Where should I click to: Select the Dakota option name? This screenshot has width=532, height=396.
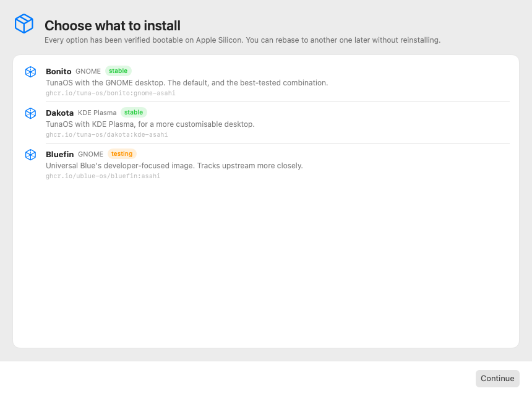60,113
